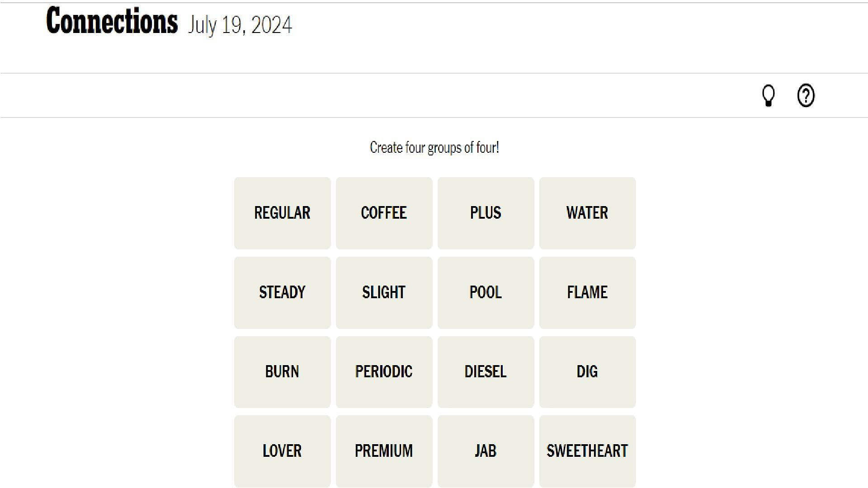The image size is (868, 488).
Task: Select the PREMIUM tile
Action: coord(384,450)
